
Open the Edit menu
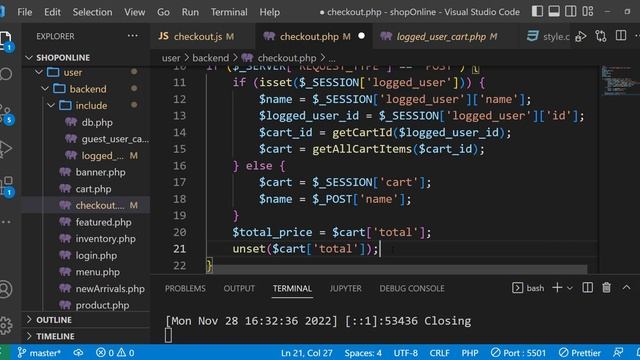[x=52, y=12]
